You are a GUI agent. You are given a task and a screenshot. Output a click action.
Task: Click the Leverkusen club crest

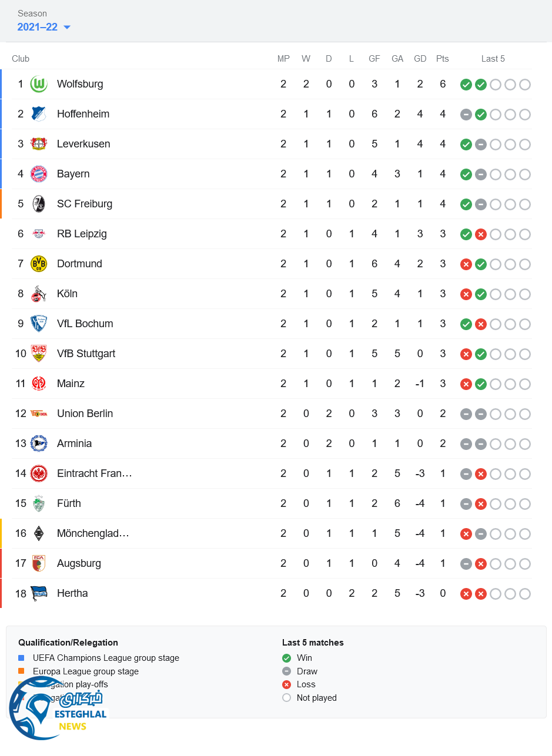pos(39,144)
